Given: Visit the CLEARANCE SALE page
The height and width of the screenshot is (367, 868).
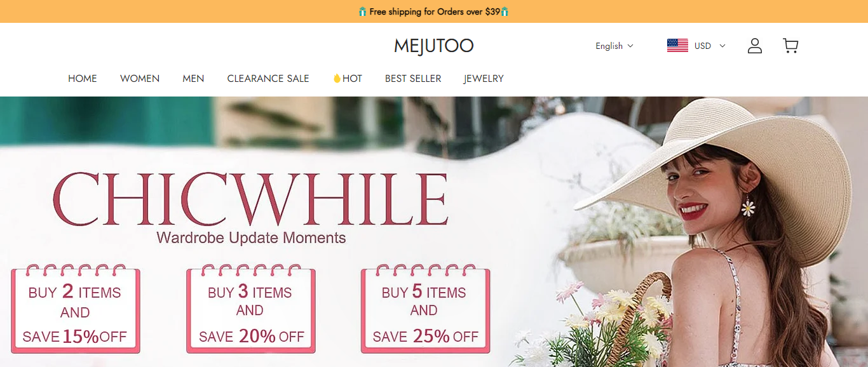Looking at the screenshot, I should pos(268,79).
